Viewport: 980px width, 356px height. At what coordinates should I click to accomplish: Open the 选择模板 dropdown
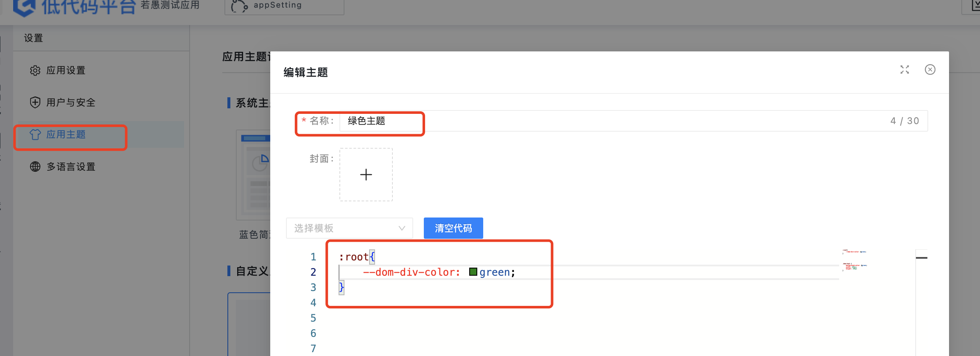pyautogui.click(x=349, y=228)
